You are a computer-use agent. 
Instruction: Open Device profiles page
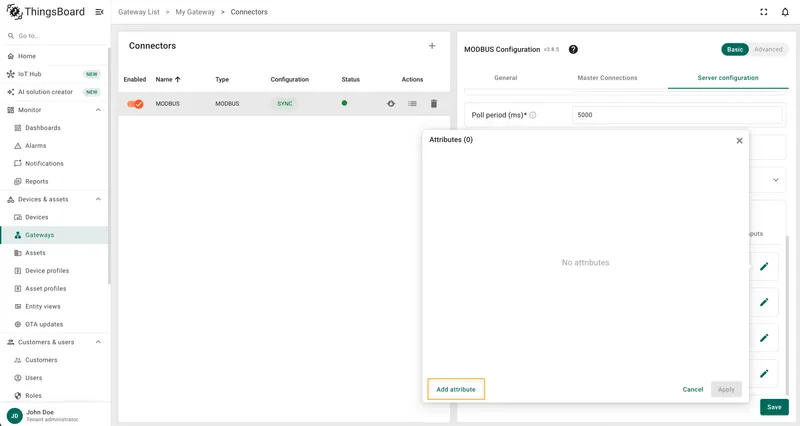point(54,270)
